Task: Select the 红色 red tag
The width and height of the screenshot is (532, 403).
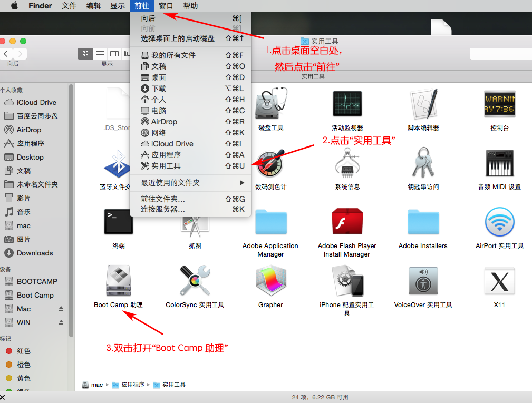Action: (34, 351)
